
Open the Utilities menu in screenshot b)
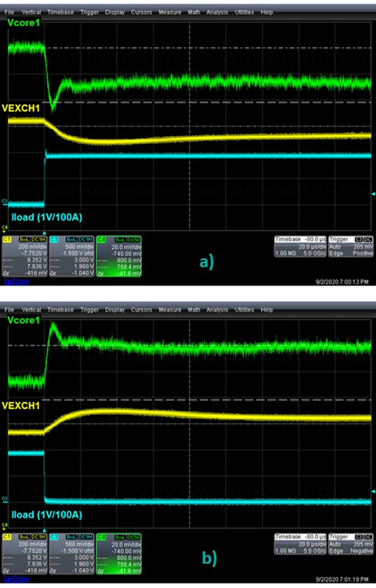pos(244,310)
